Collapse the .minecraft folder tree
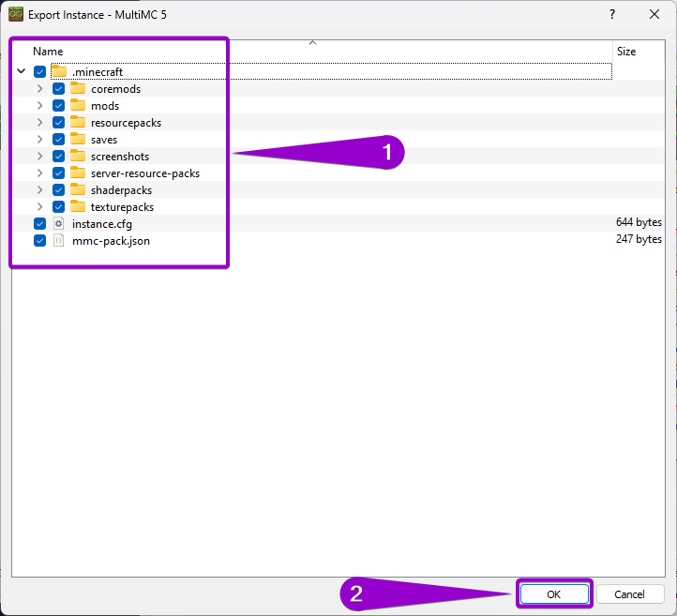 [x=22, y=71]
